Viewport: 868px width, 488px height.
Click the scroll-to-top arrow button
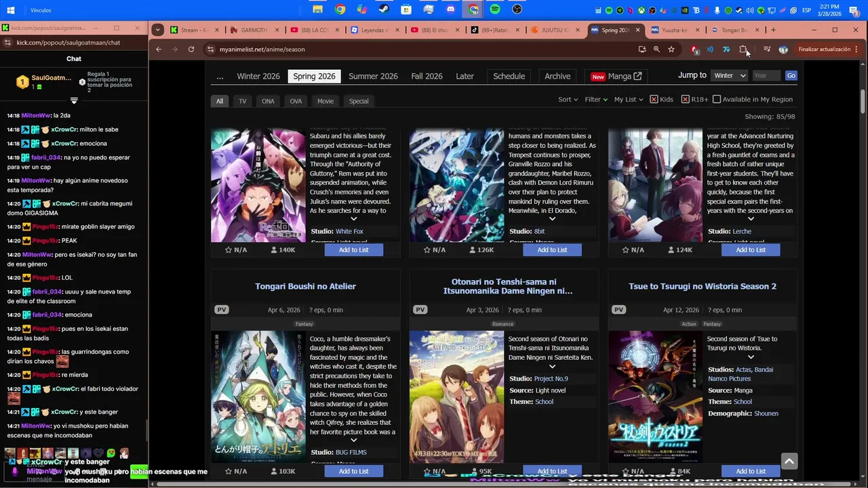point(789,461)
